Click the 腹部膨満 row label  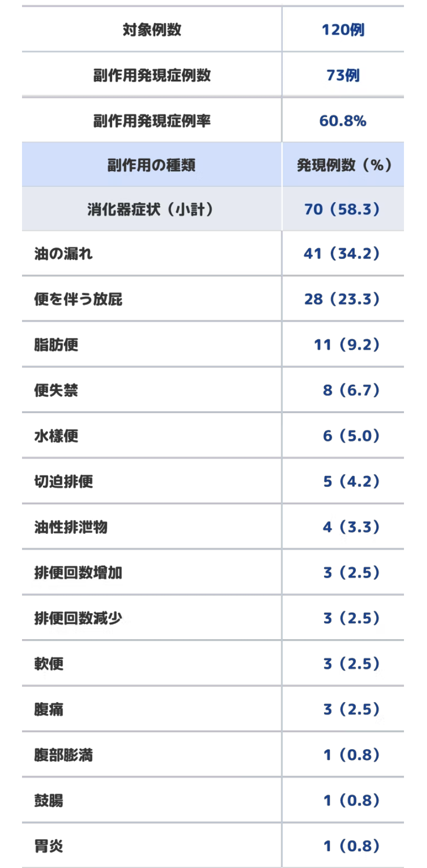(x=63, y=755)
